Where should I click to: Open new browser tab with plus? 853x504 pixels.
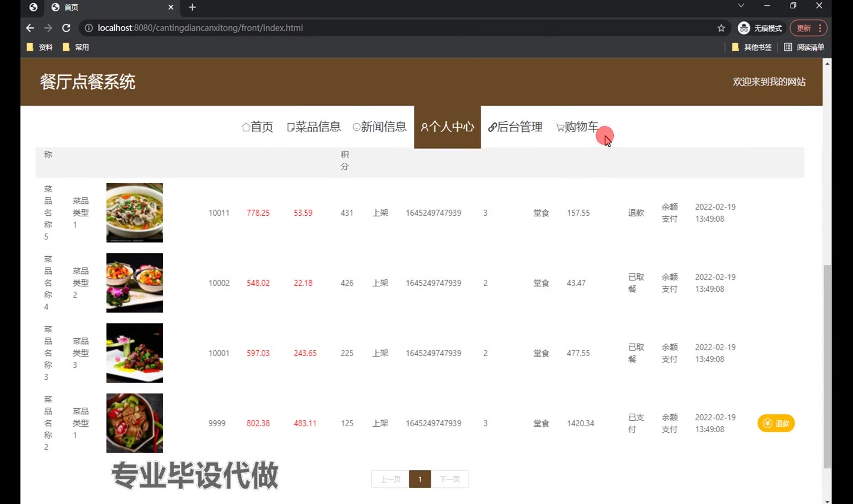[x=192, y=7]
